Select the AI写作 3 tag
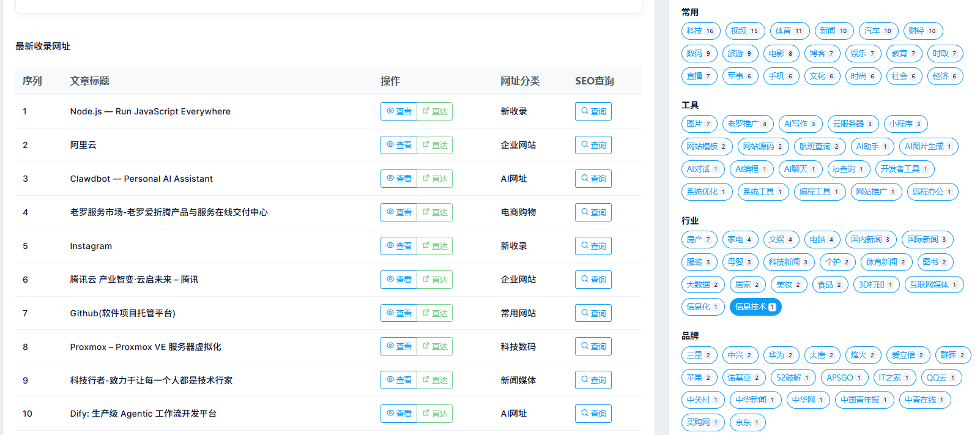This screenshot has height=435, width=980. click(800, 124)
